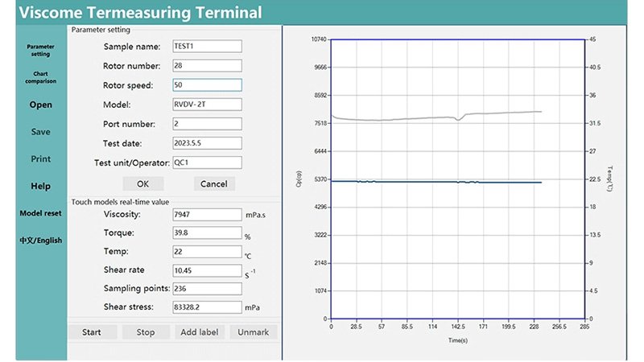Viewport: 644px width, 362px height.
Task: Click Stop to halt the measurement
Action: click(146, 332)
